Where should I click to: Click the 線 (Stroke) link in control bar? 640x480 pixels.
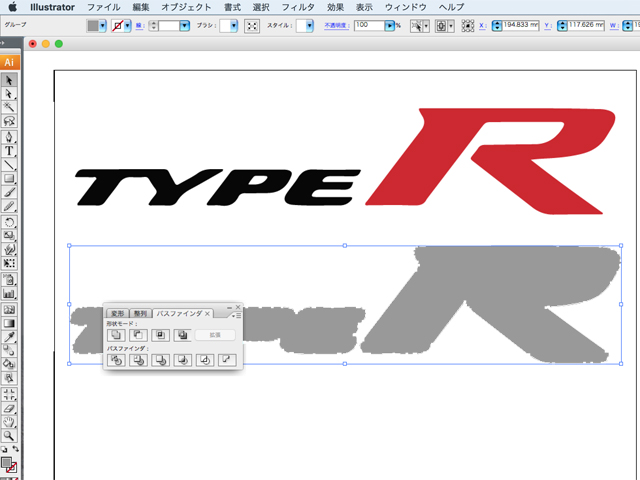(139, 25)
